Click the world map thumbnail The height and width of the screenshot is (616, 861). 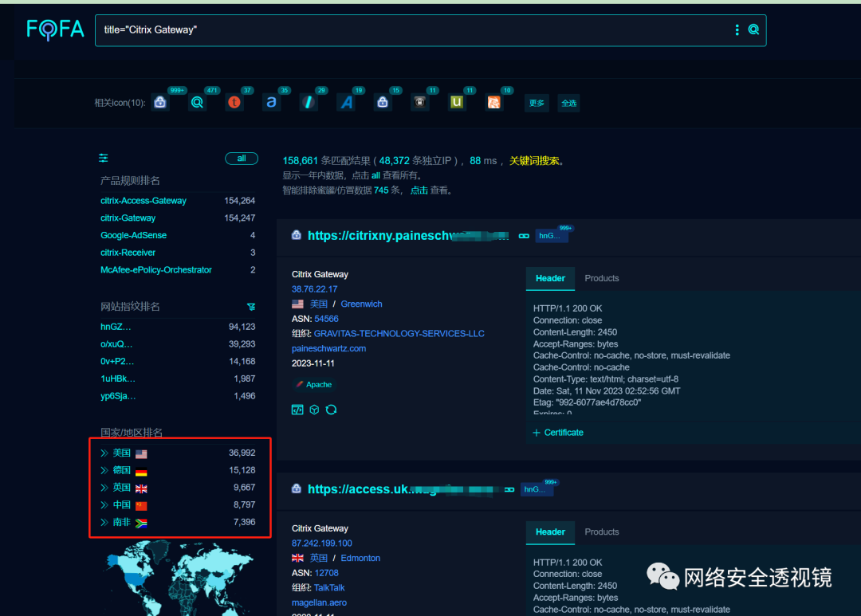pos(179,578)
